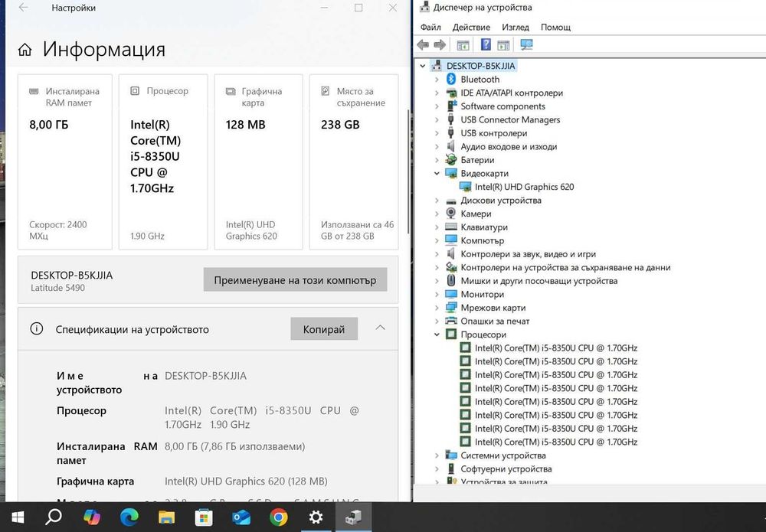Switch to Settings gear on taskbar

tap(316, 517)
